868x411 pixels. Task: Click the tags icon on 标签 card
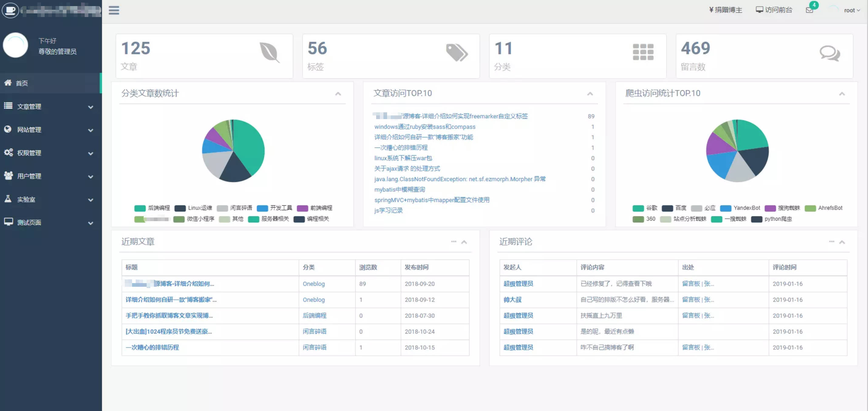point(457,53)
